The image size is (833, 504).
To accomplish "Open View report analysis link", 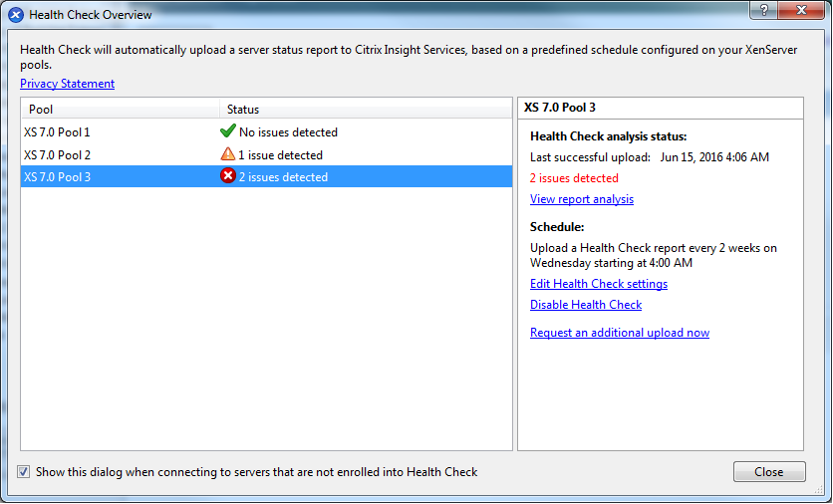I will click(x=582, y=199).
